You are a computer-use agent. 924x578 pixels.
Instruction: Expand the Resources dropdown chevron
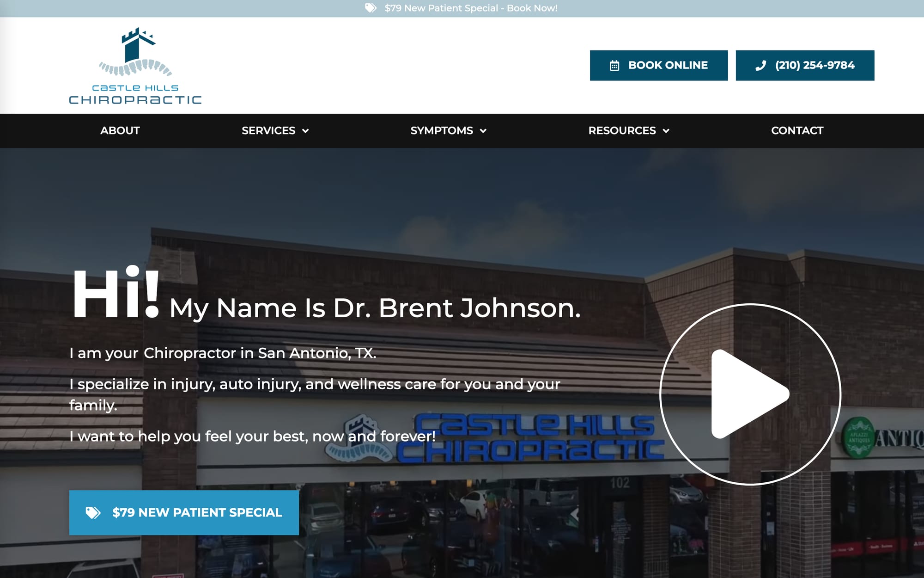click(666, 131)
